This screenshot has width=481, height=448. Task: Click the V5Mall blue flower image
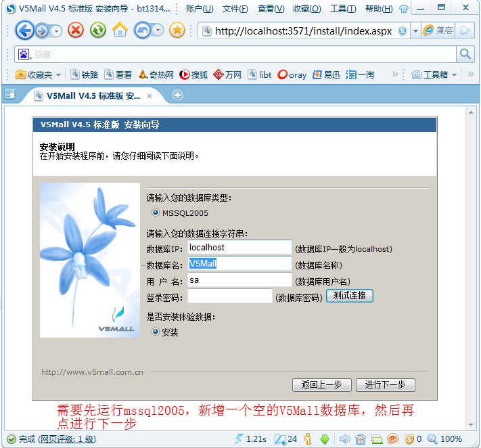tap(90, 261)
